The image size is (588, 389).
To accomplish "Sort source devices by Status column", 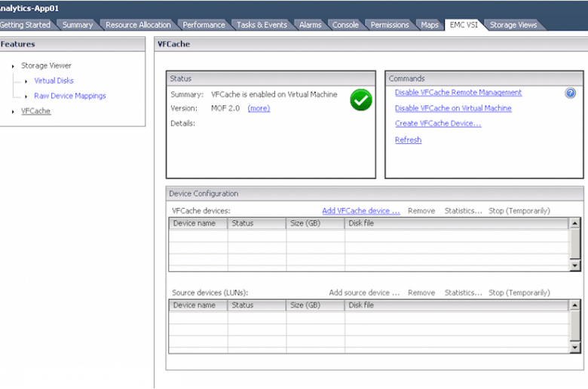I will click(x=256, y=305).
